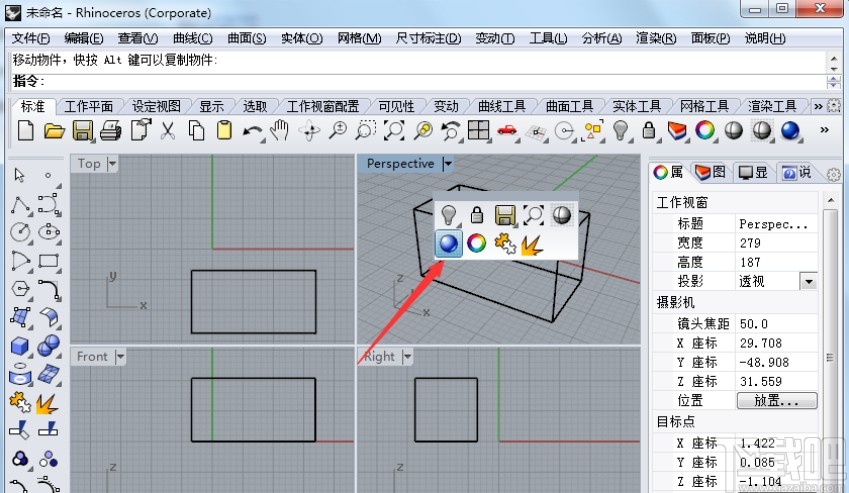The image size is (849, 493).
Task: Open the 文件(F) menu
Action: coord(31,38)
